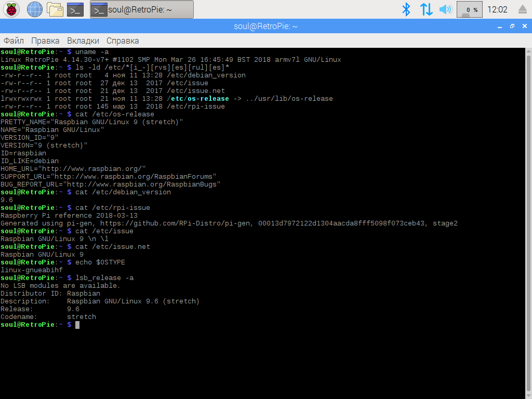Click the eject media tray icon
Image resolution: width=532 pixels, height=399 pixels.
523,9
